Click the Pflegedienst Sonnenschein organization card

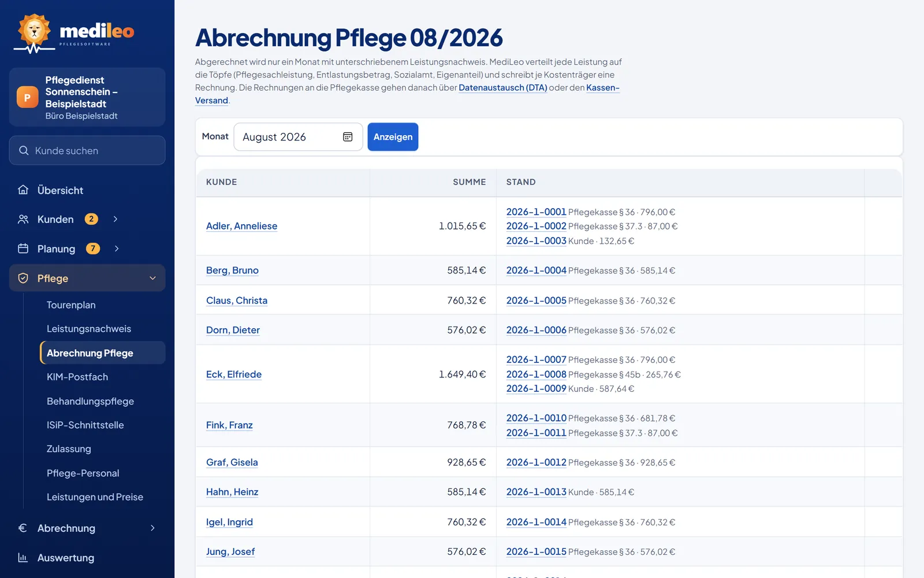87,97
